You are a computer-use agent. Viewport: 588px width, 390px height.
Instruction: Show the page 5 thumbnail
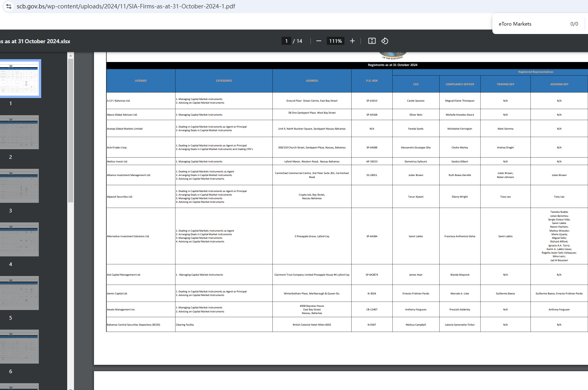pyautogui.click(x=19, y=293)
